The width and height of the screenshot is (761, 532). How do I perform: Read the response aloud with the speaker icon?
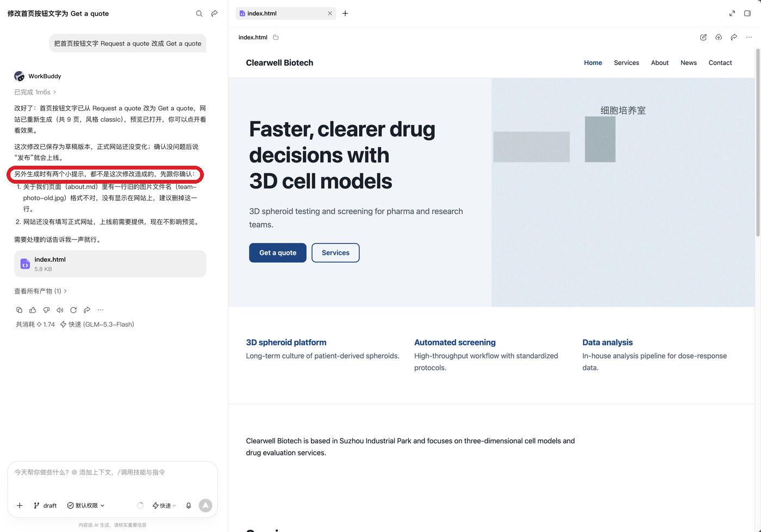coord(60,310)
